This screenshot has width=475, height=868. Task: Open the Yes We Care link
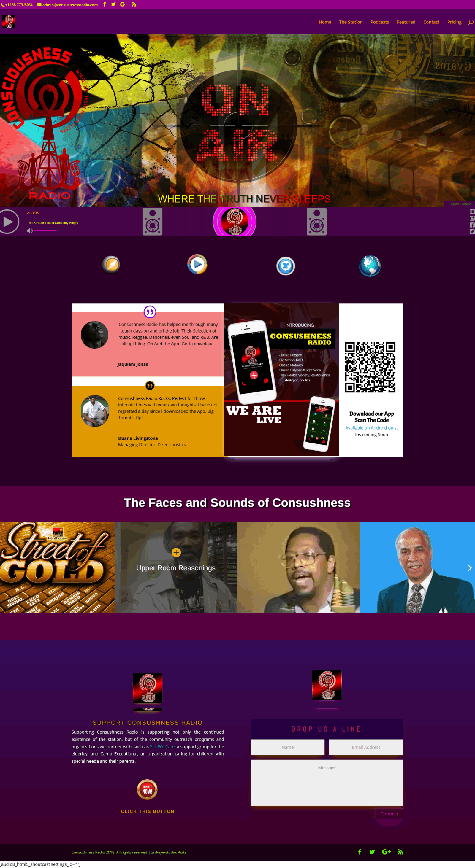162,747
